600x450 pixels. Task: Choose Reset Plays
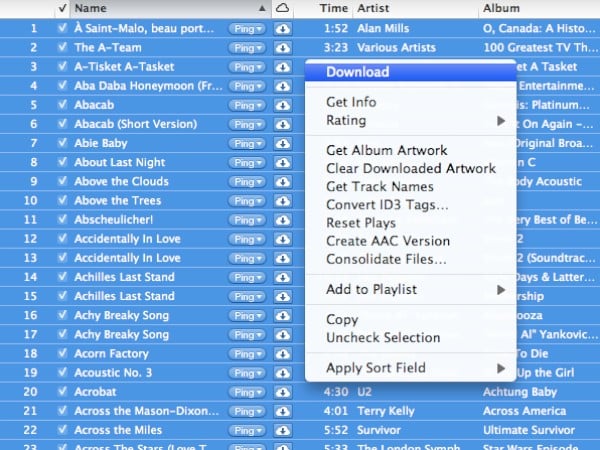click(x=411, y=223)
